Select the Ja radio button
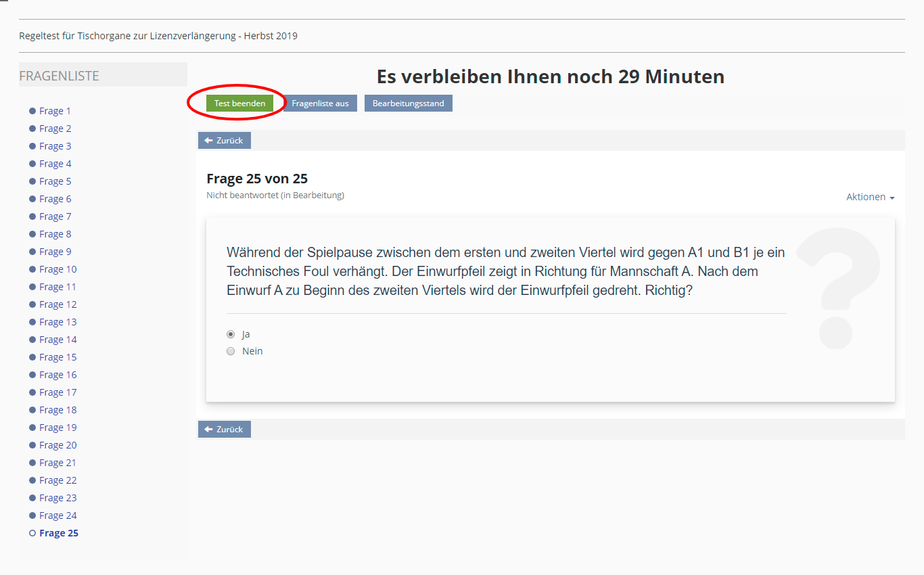 point(231,334)
